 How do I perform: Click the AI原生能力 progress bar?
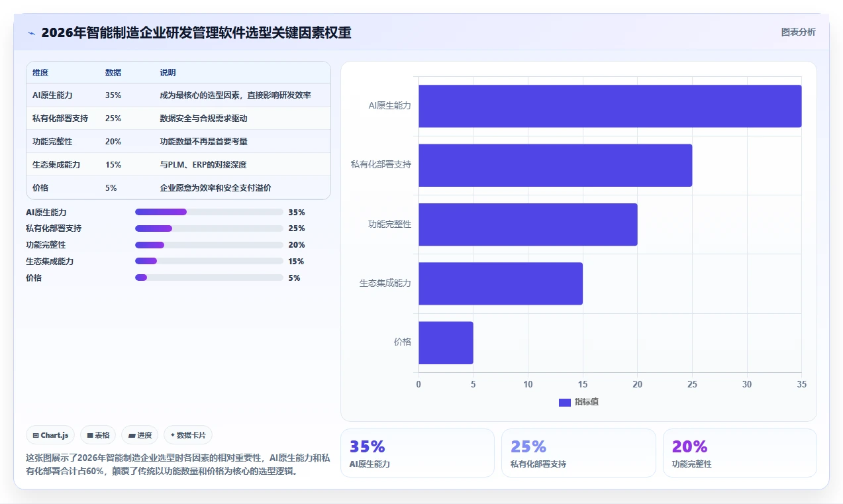(x=209, y=212)
